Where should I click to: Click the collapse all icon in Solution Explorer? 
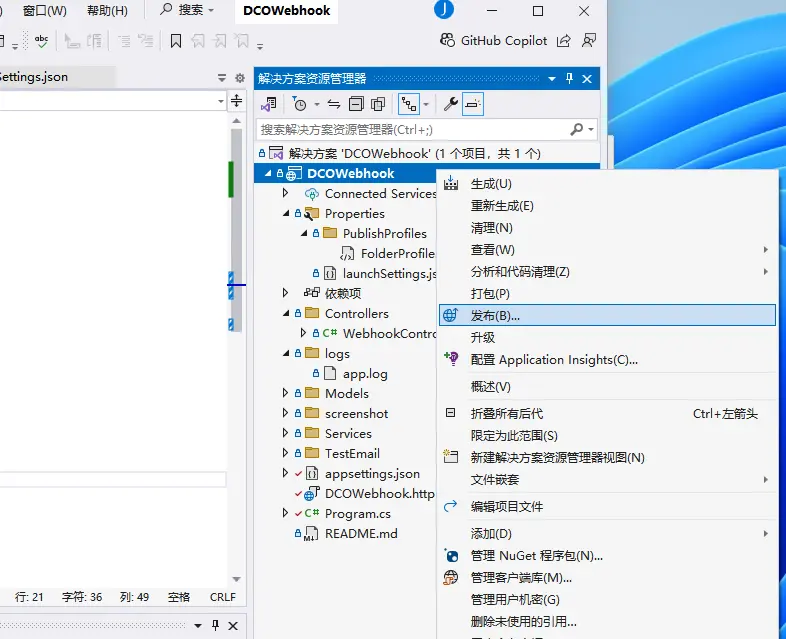[356, 104]
